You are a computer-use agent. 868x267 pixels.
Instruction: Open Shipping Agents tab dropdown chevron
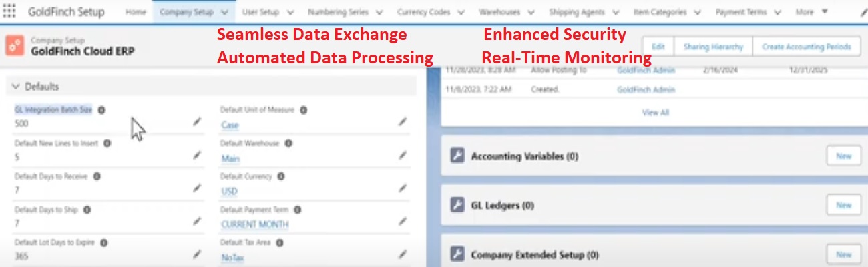(x=615, y=12)
